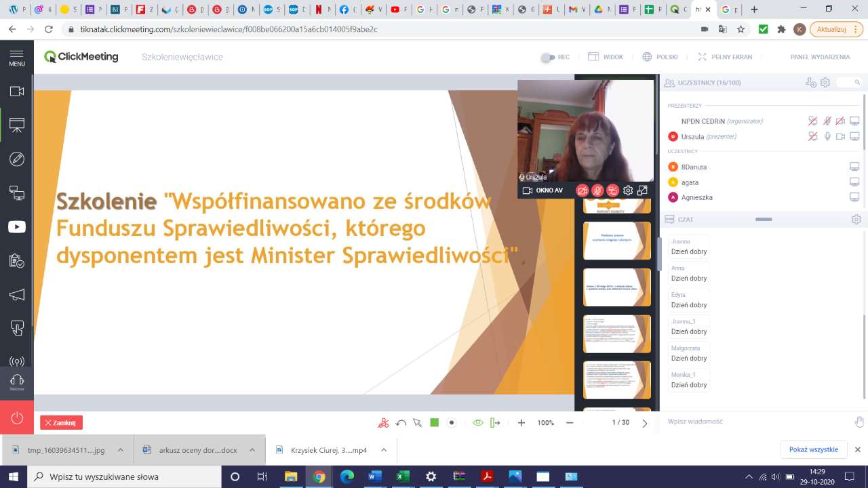Click the invite participant icon

click(810, 83)
